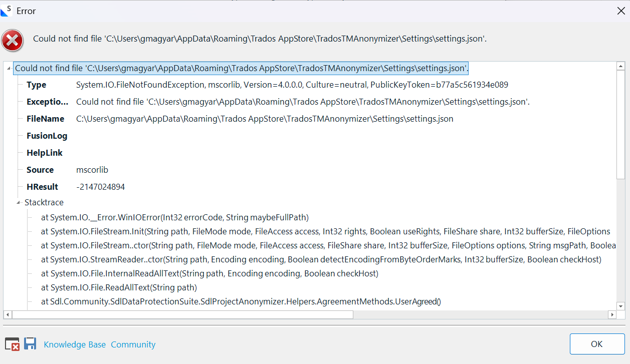
Task: Click the vertical scrollbar thumb
Action: (x=620, y=125)
